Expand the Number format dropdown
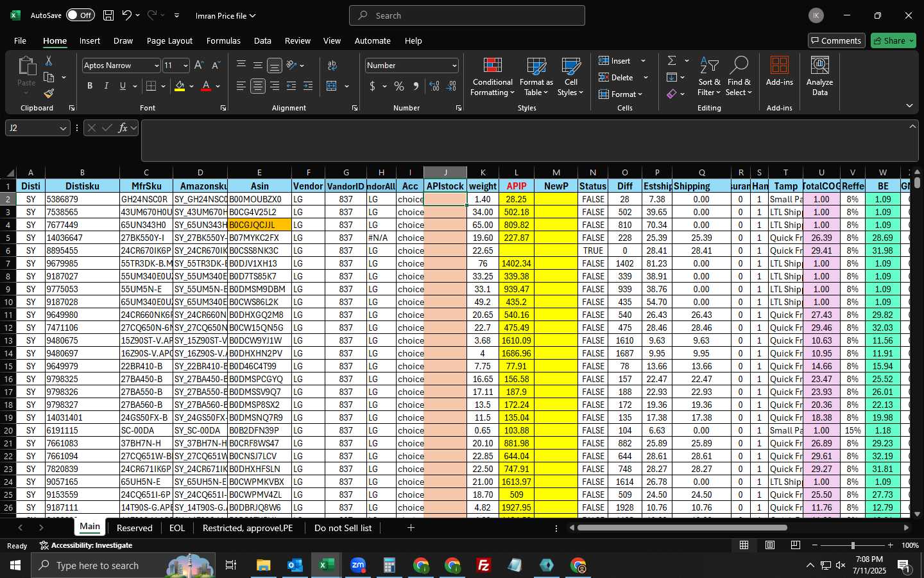This screenshot has width=924, height=578. click(454, 66)
